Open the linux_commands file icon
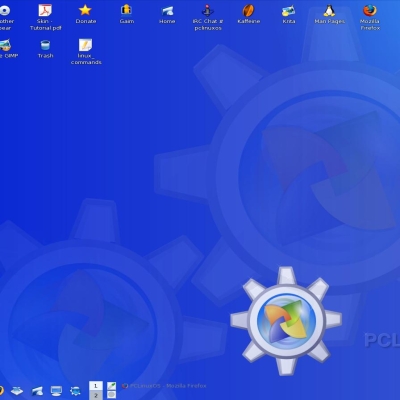This screenshot has width=400, height=400. point(86,45)
